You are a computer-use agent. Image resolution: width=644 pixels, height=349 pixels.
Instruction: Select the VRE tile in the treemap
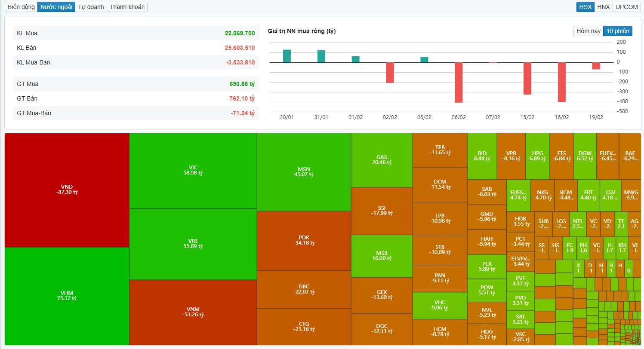193,244
